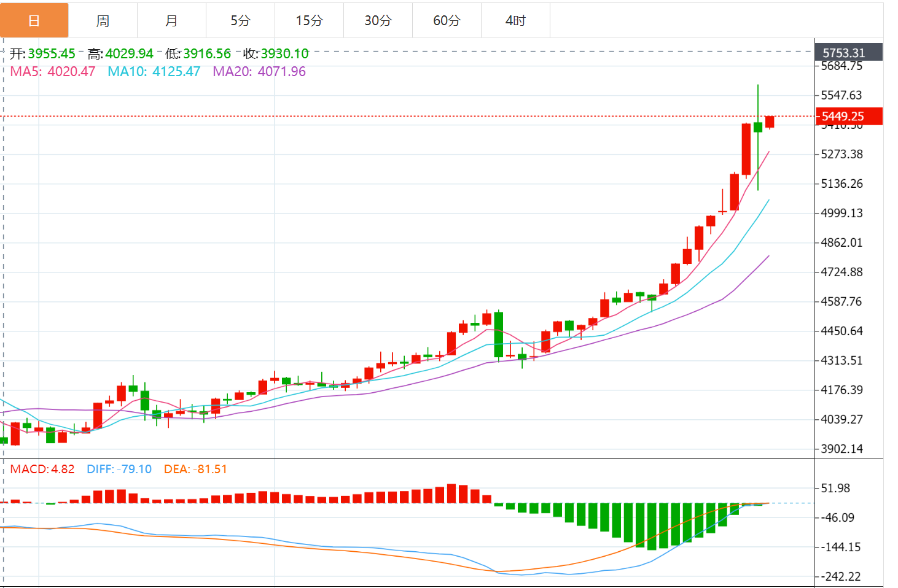Open the 月 monthly chart tab

coord(171,20)
